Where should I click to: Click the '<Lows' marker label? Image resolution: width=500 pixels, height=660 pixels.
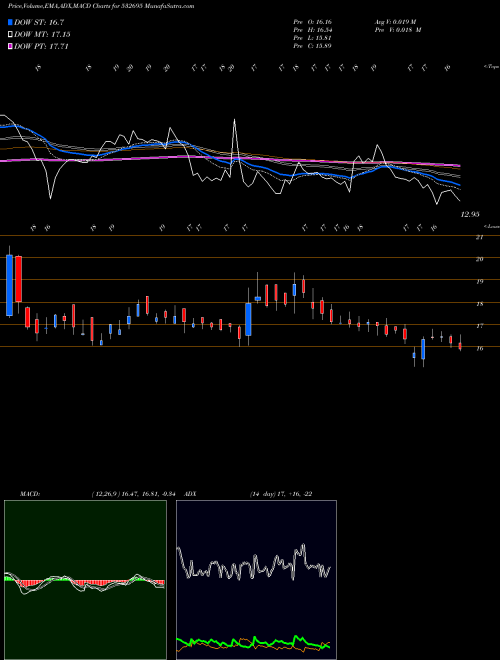pyautogui.click(x=491, y=226)
